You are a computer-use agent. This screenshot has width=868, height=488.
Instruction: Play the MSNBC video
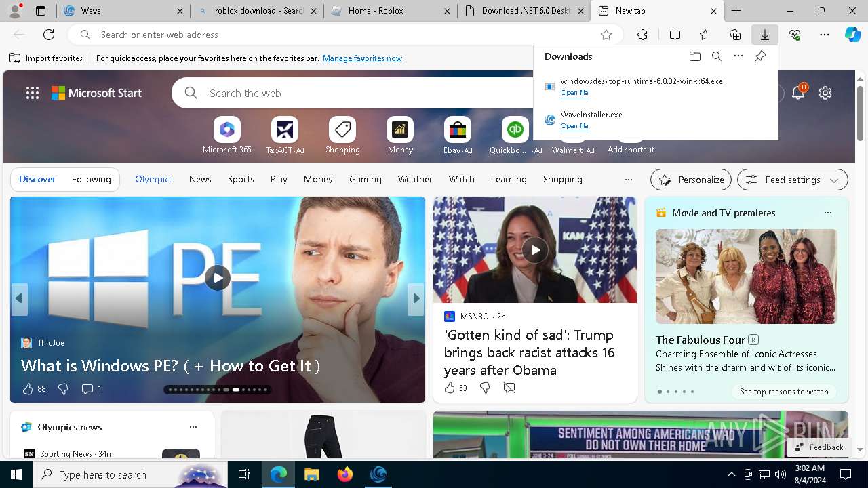tap(535, 250)
